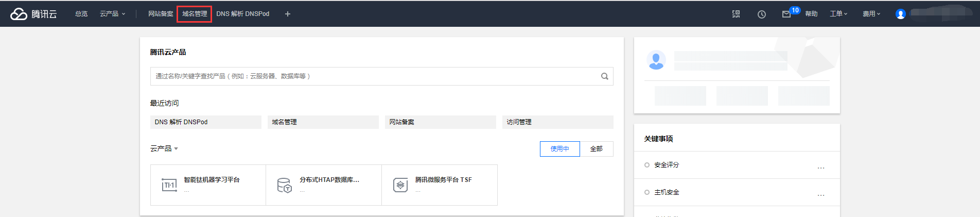Click the search magnifier icon
This screenshot has height=217, width=980.
click(605, 76)
